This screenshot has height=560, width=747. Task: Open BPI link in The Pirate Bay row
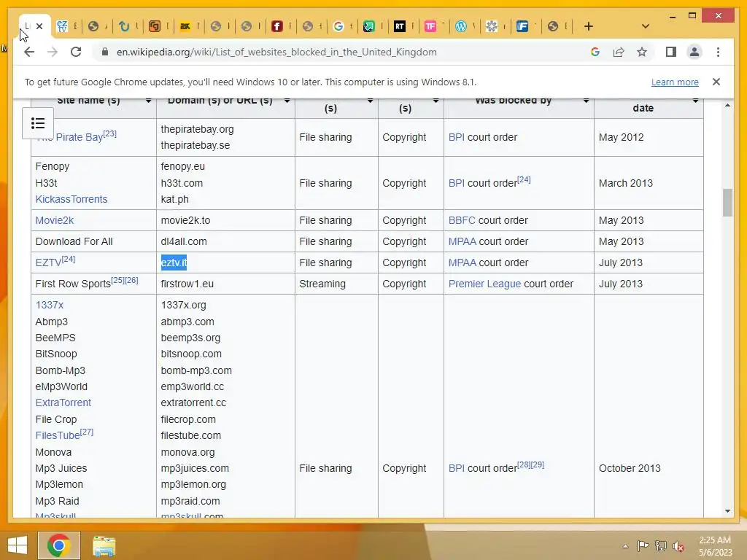click(457, 137)
